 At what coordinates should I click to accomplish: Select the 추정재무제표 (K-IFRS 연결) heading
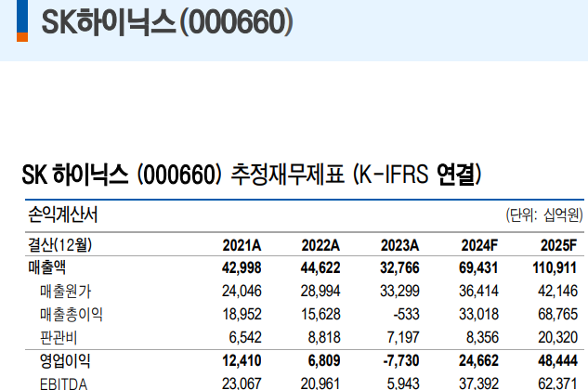251,174
